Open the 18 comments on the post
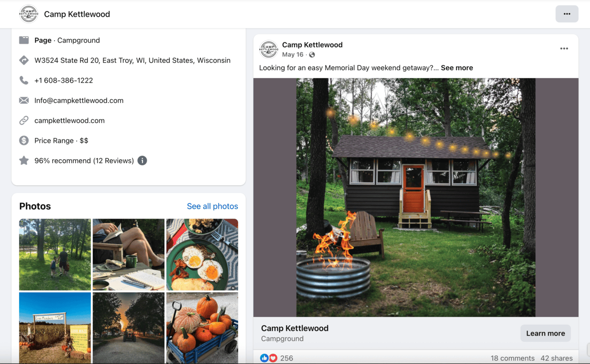Screen dimensions: 590x364 point(513,358)
